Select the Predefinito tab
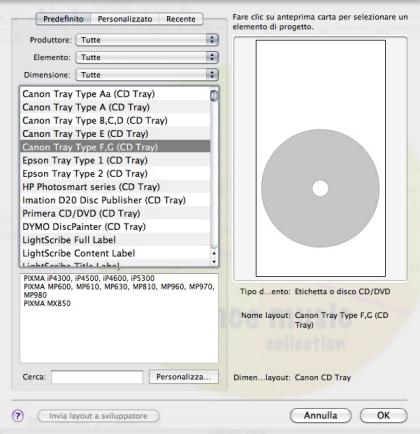The width and height of the screenshot is (420, 434). pos(63,19)
